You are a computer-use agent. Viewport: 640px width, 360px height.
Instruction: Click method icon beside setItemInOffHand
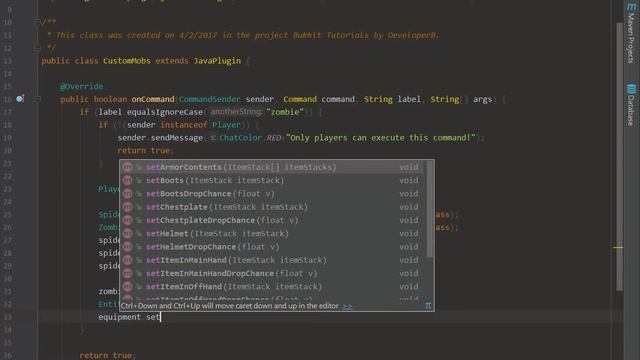pos(127,287)
